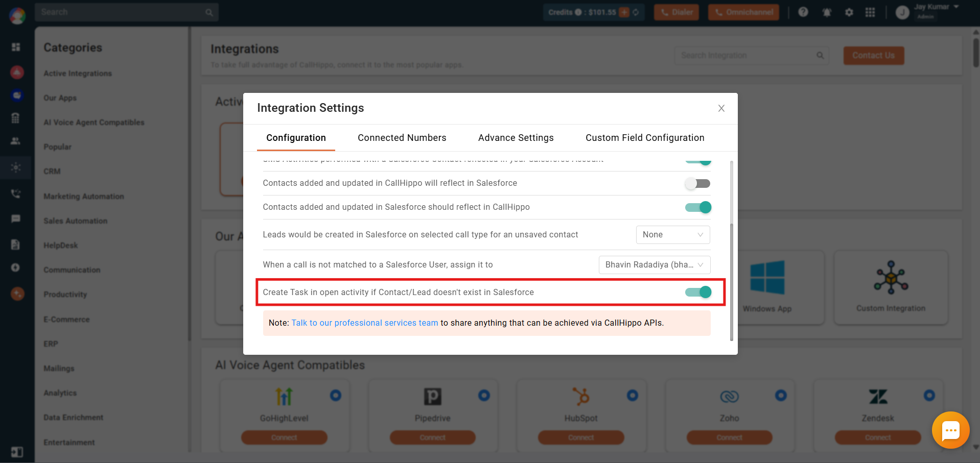980x463 pixels.
Task: Open the integrations icon in sidebar
Action: (x=16, y=167)
